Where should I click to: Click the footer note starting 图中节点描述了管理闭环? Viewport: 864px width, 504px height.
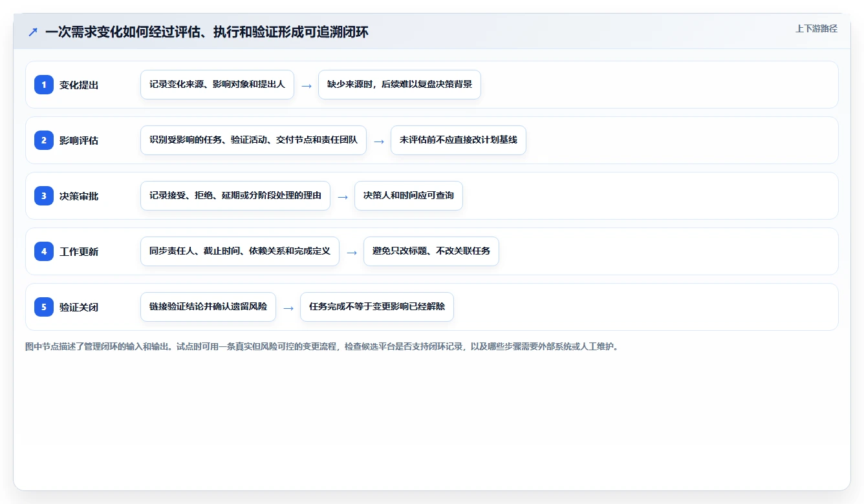(x=321, y=346)
